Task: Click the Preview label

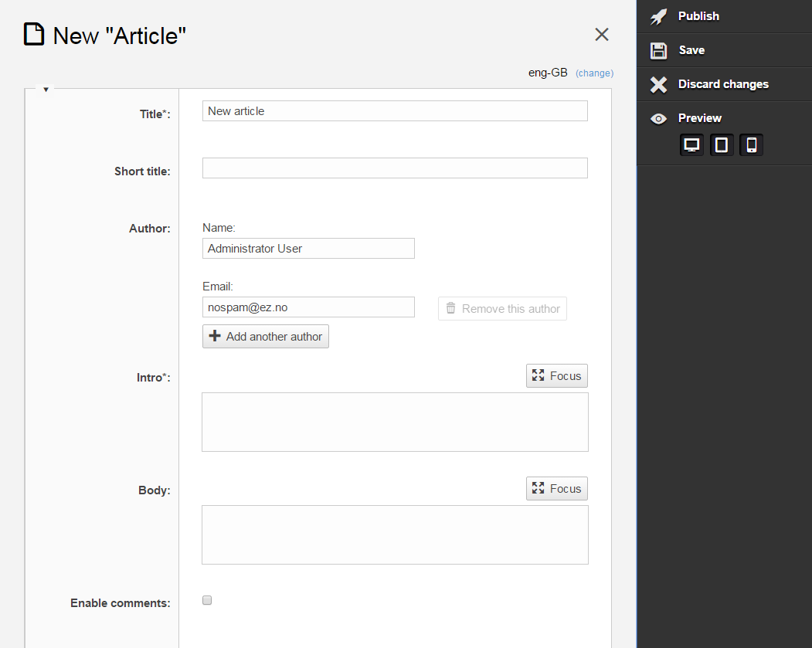Action: (700, 118)
